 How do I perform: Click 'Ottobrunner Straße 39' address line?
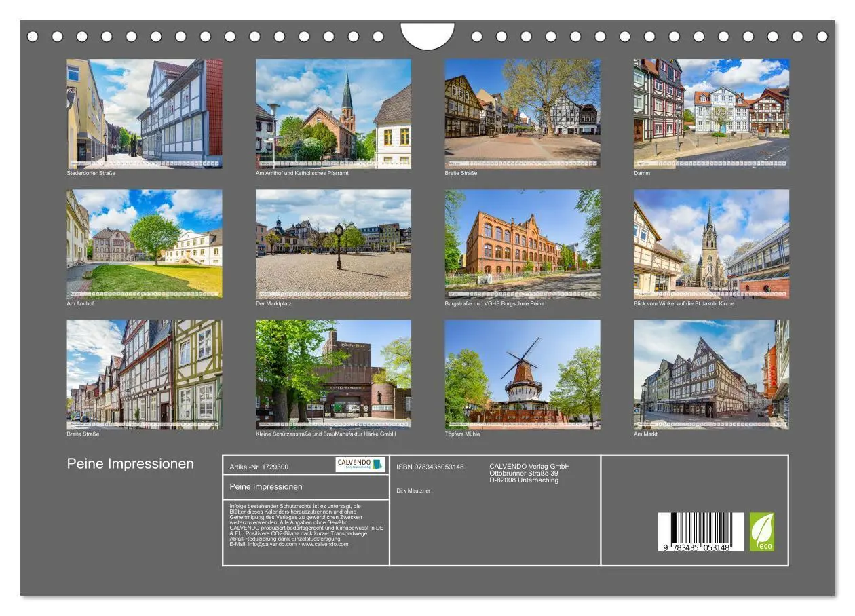click(524, 474)
